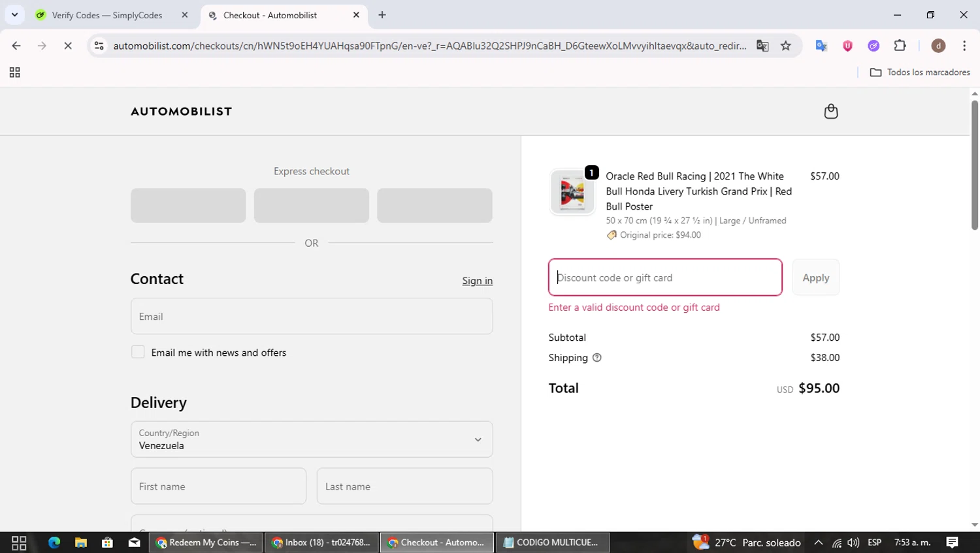
Task: Open the network icon in system tray
Action: (x=837, y=543)
